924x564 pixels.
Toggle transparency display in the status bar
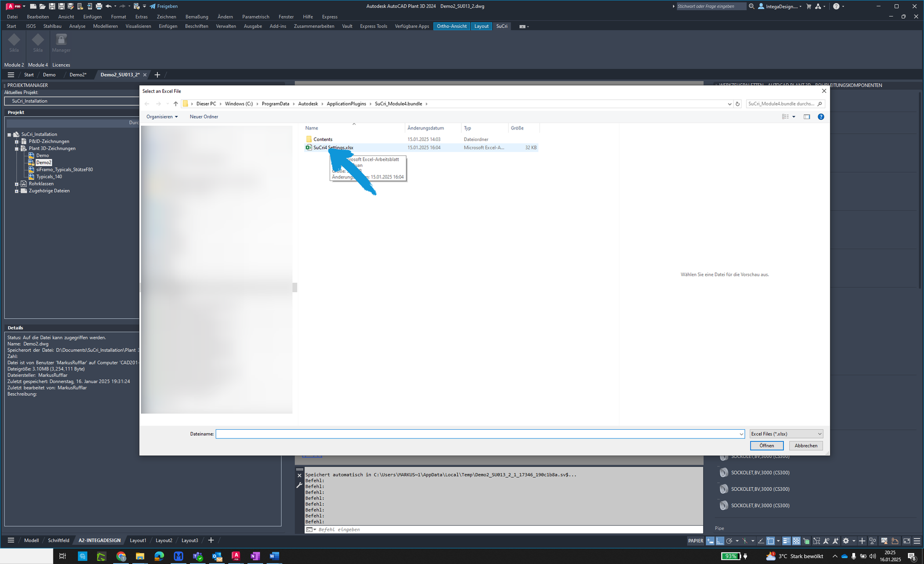[x=796, y=541]
